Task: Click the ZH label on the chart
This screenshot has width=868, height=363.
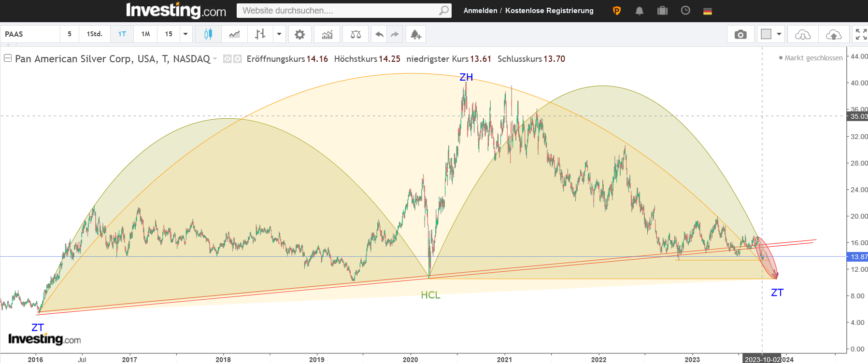Action: (x=466, y=77)
